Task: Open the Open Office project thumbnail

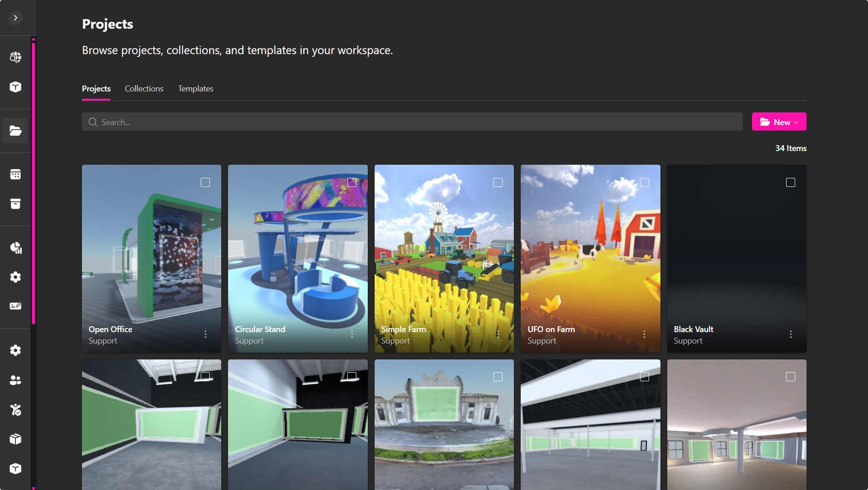Action: pos(152,258)
